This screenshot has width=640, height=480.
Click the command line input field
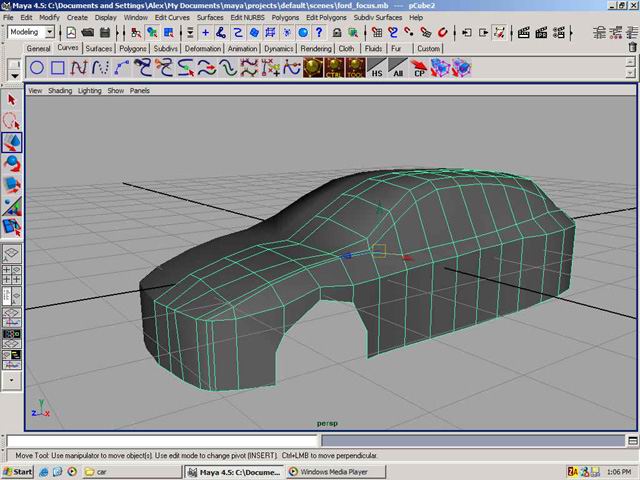(x=160, y=440)
